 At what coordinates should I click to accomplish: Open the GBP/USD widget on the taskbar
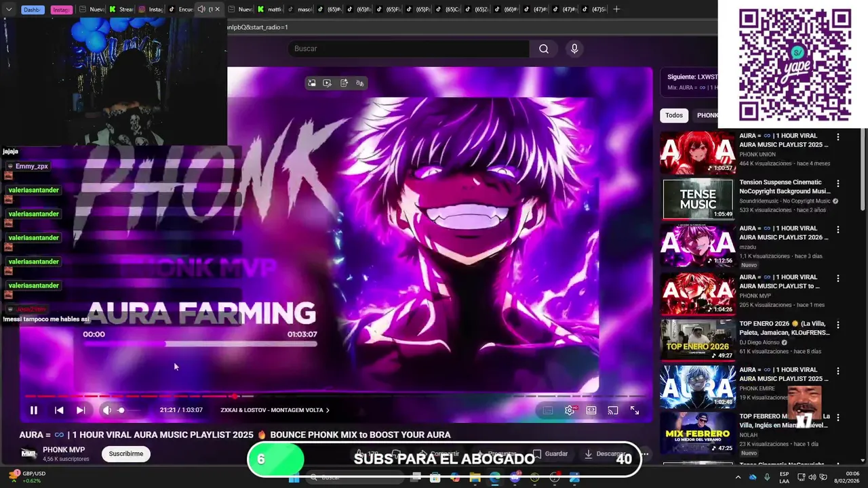(27, 476)
